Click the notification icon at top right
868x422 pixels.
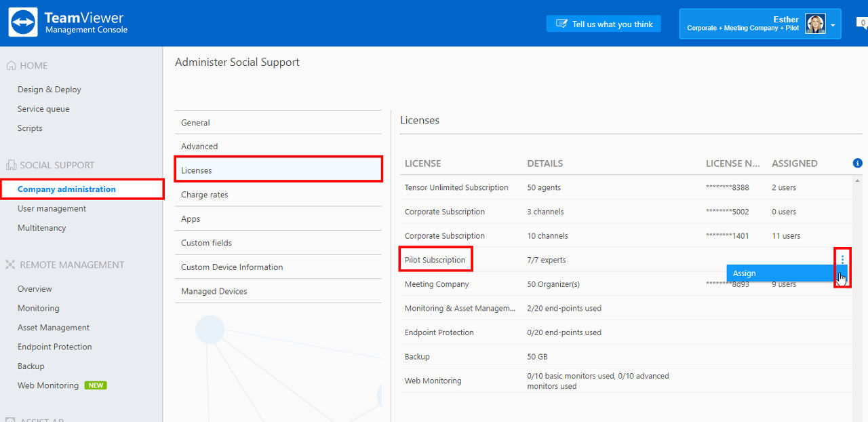point(862,23)
